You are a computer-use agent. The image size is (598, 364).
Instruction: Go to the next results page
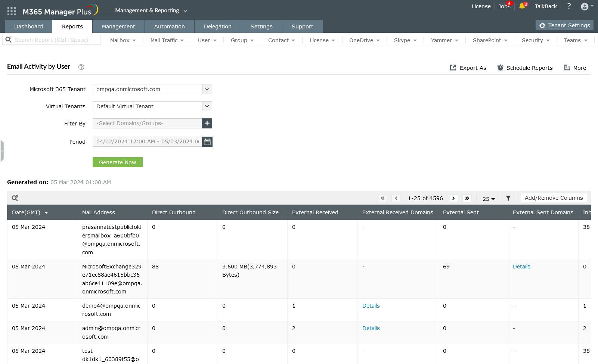[x=453, y=198]
